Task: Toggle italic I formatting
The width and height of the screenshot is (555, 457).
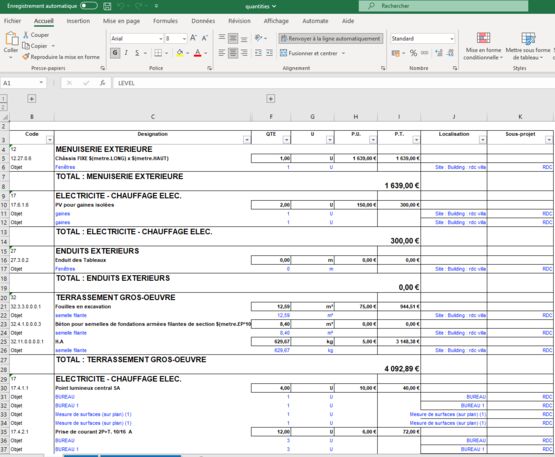Action: tap(126, 53)
